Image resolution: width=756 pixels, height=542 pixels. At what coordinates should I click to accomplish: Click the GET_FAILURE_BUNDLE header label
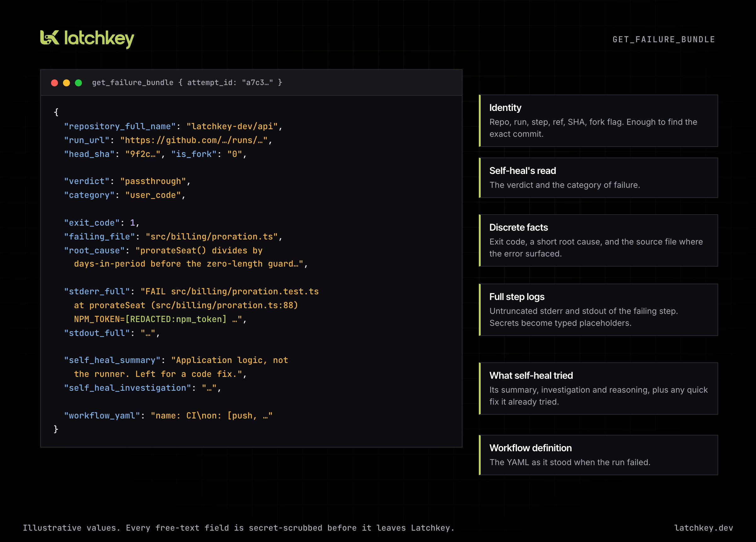(x=664, y=39)
